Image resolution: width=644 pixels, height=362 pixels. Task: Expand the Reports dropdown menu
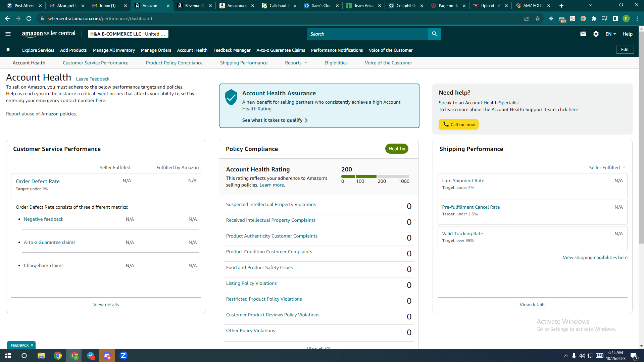tap(296, 63)
